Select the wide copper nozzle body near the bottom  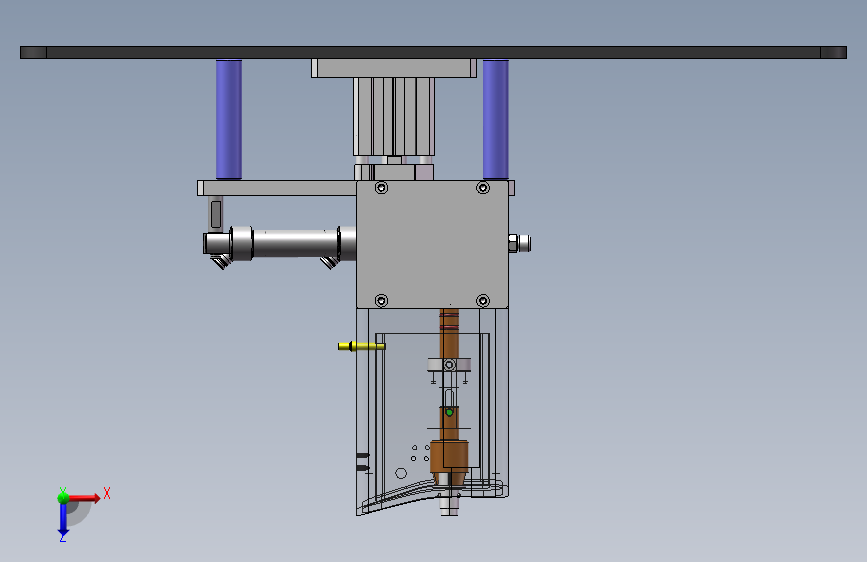(x=449, y=456)
